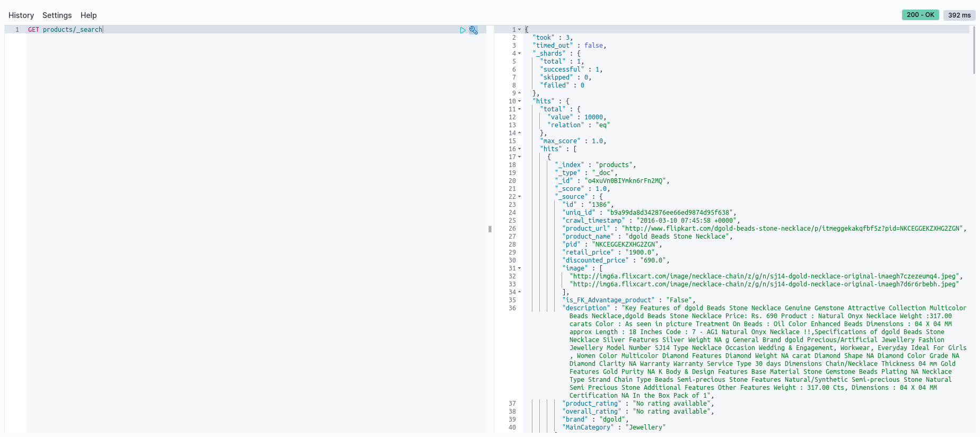
Task: Place cursor in GET products/_search request line
Action: [65, 30]
